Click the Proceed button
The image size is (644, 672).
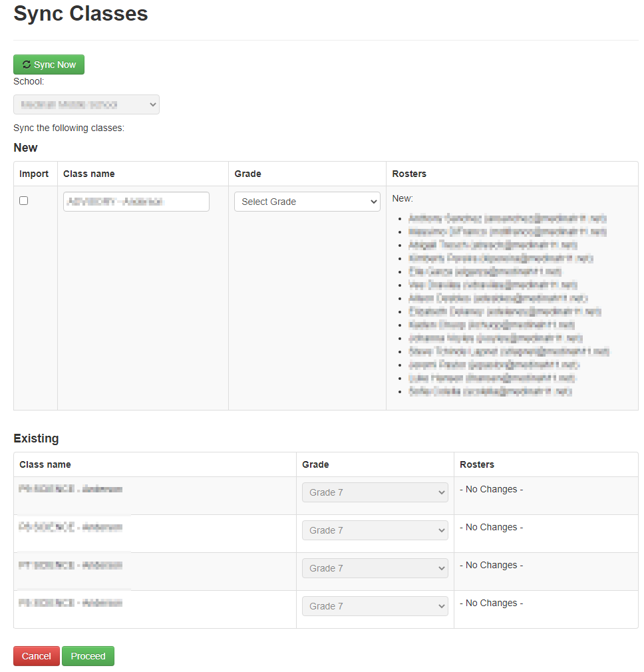point(88,656)
